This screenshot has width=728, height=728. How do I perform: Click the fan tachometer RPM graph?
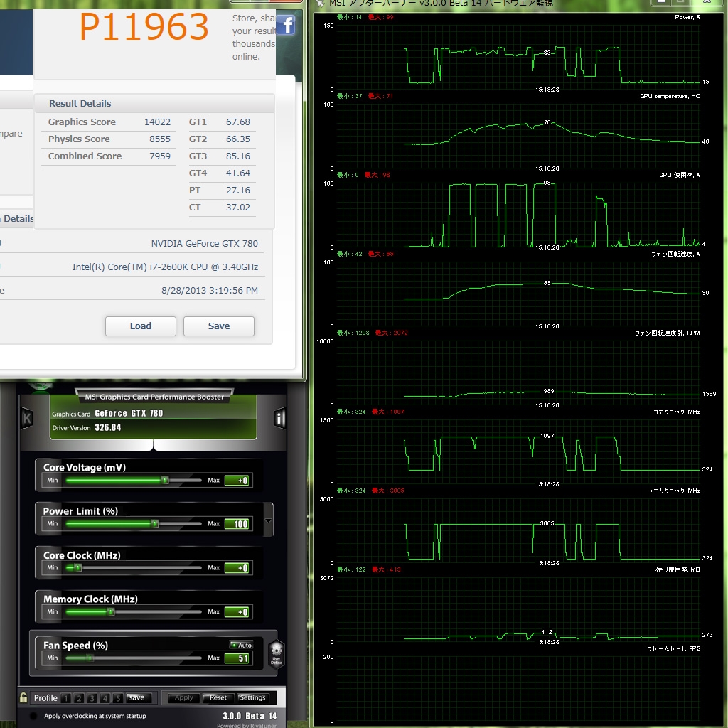[x=518, y=373]
